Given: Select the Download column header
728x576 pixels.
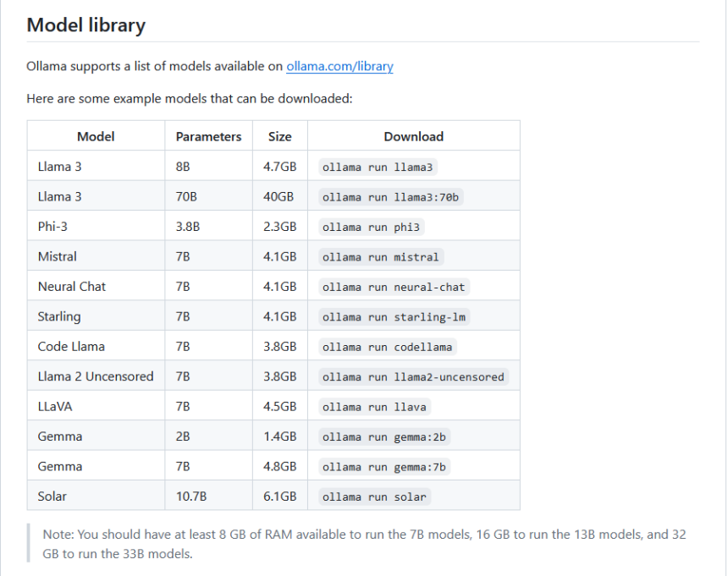Looking at the screenshot, I should pos(413,136).
